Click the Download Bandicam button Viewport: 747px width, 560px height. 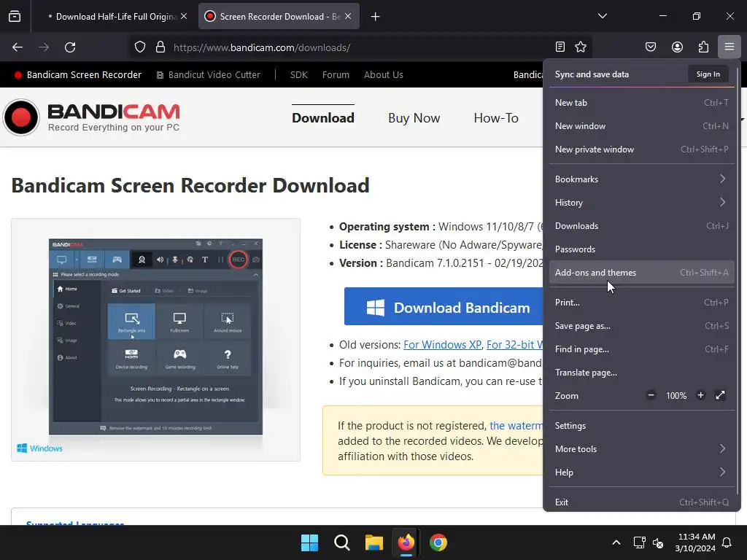[x=444, y=307]
